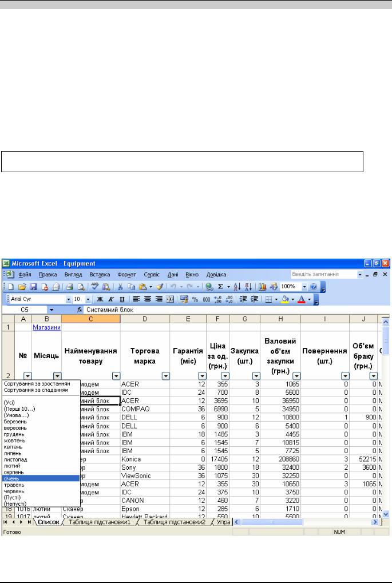Image resolution: width=392 pixels, height=583 pixels.
Task: Open the autofilter dropdown for Закупка column
Action: pyautogui.click(x=256, y=376)
